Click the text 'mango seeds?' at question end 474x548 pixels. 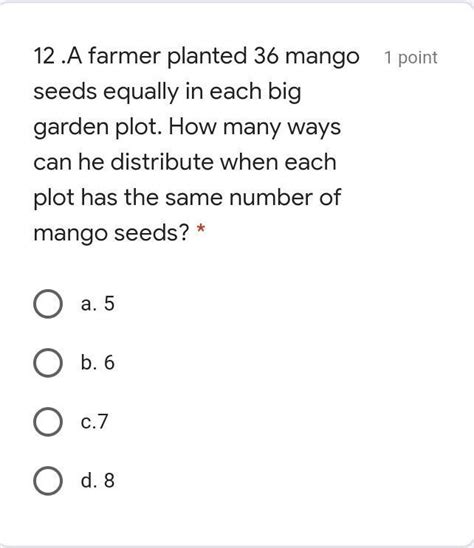click(112, 233)
